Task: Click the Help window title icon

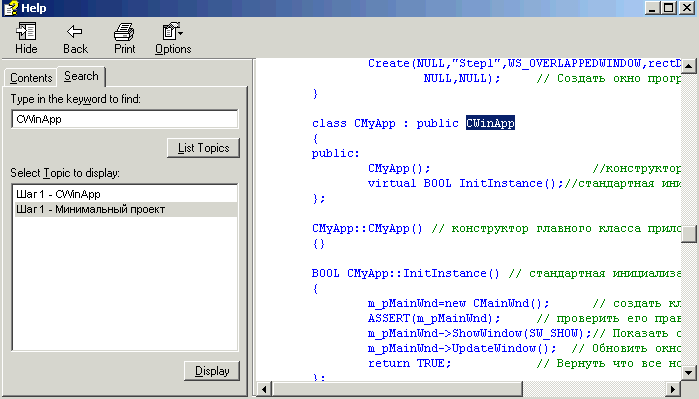Action: tap(10, 8)
